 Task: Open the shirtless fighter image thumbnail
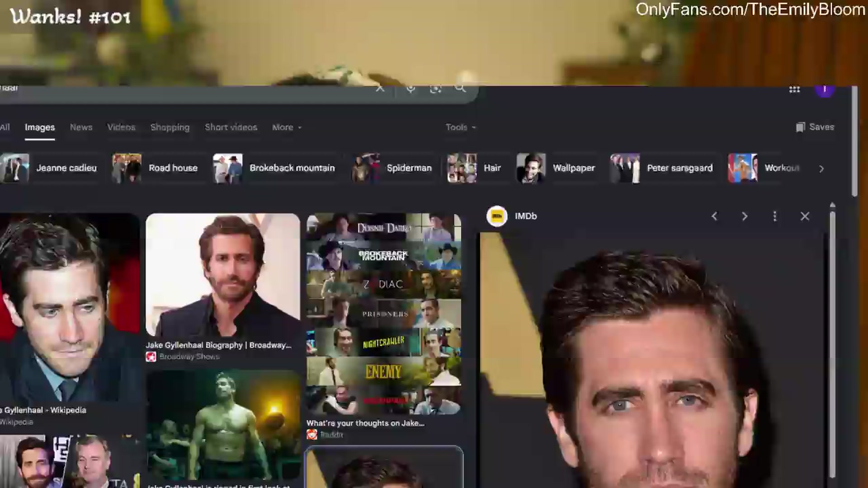point(223,425)
